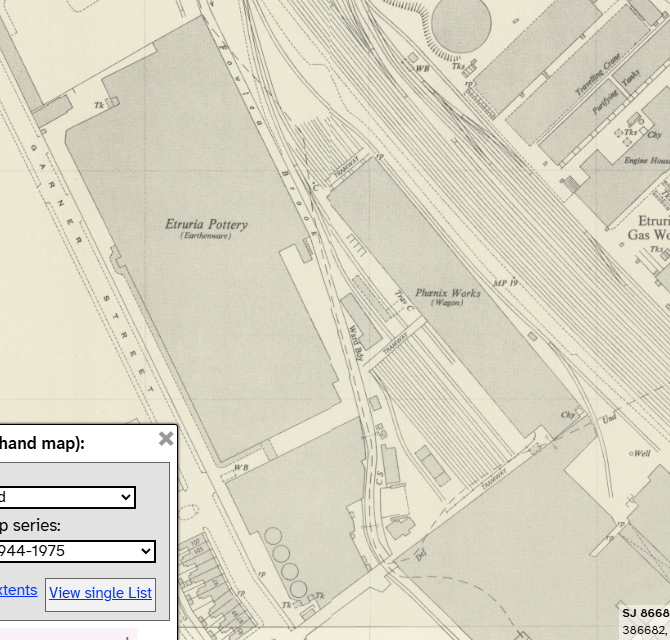Viewport: 670px width, 640px height.
Task: Click the '(Earthenware)' label under Etruria Pottery
Action: pos(206,236)
